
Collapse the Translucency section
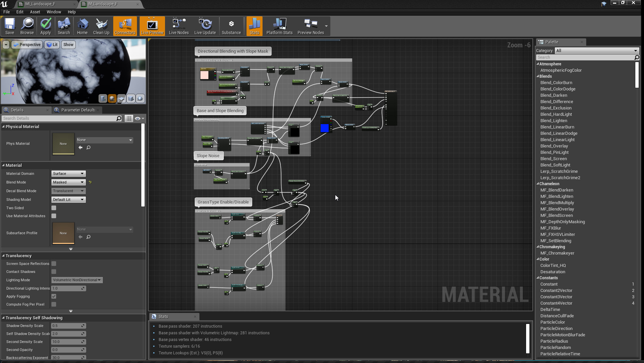(3, 256)
